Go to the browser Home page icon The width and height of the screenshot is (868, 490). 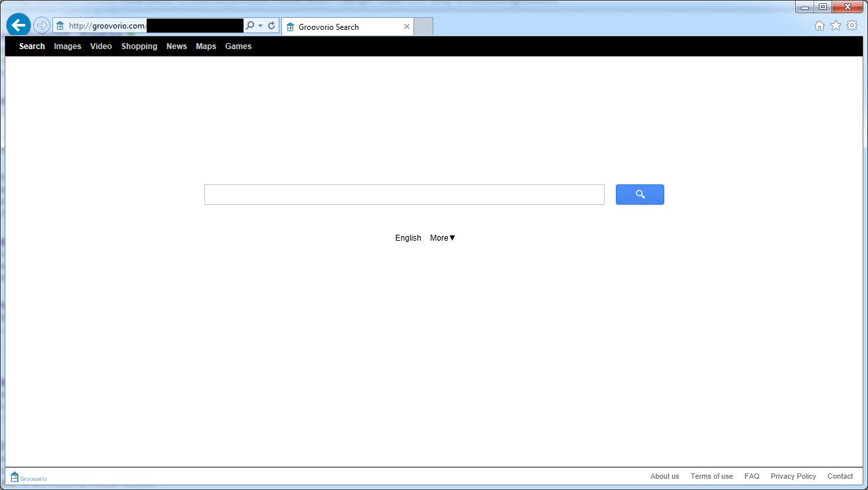[820, 26]
